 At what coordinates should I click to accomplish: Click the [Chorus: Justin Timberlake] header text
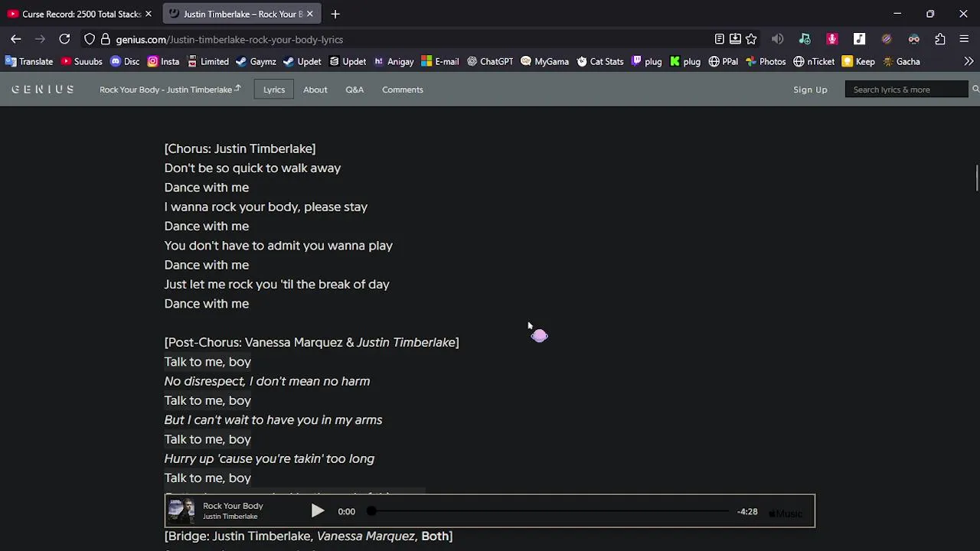[240, 148]
